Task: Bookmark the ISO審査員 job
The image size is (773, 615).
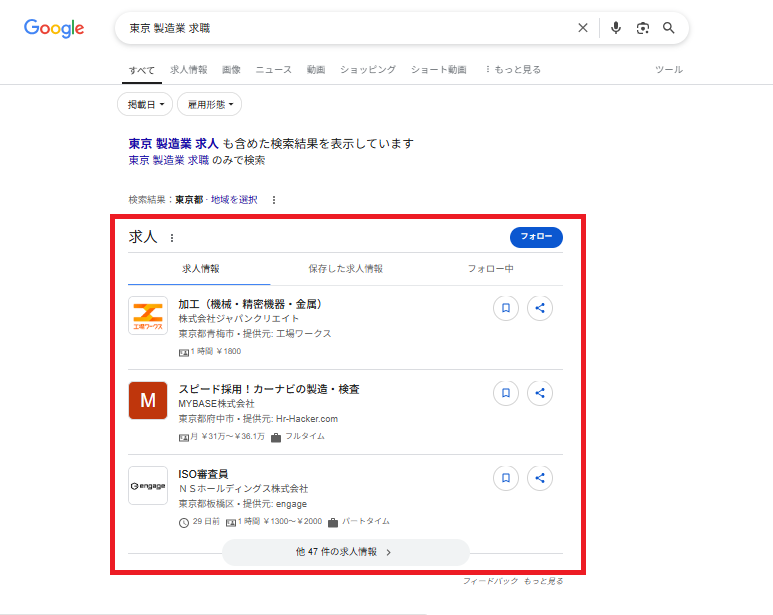Action: [x=506, y=478]
